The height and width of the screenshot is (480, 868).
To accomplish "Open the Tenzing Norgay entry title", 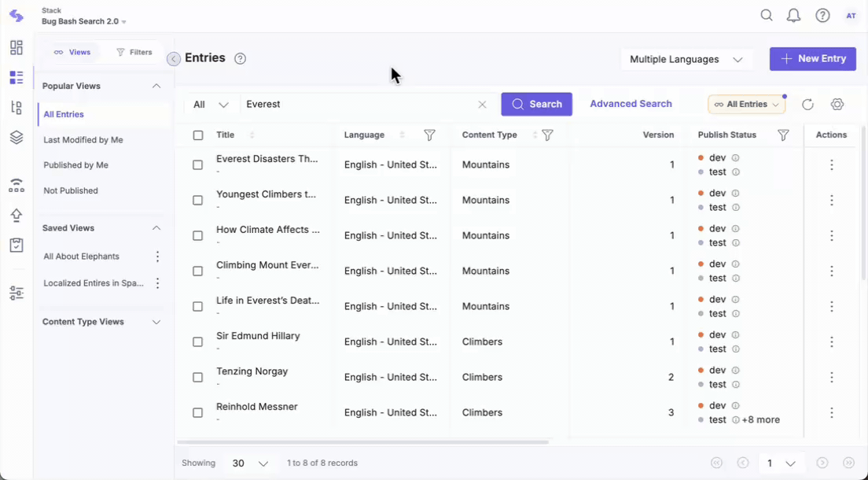I will 252,371.
